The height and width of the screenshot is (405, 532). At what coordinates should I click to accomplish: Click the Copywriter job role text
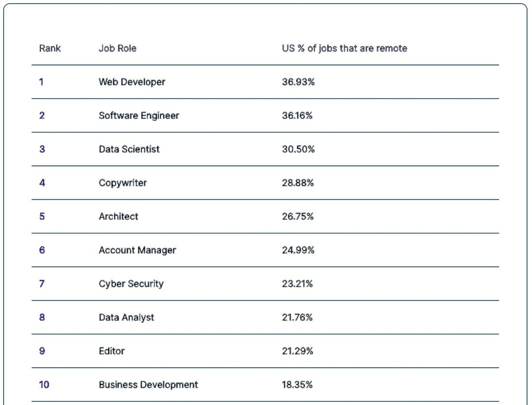[x=122, y=183]
